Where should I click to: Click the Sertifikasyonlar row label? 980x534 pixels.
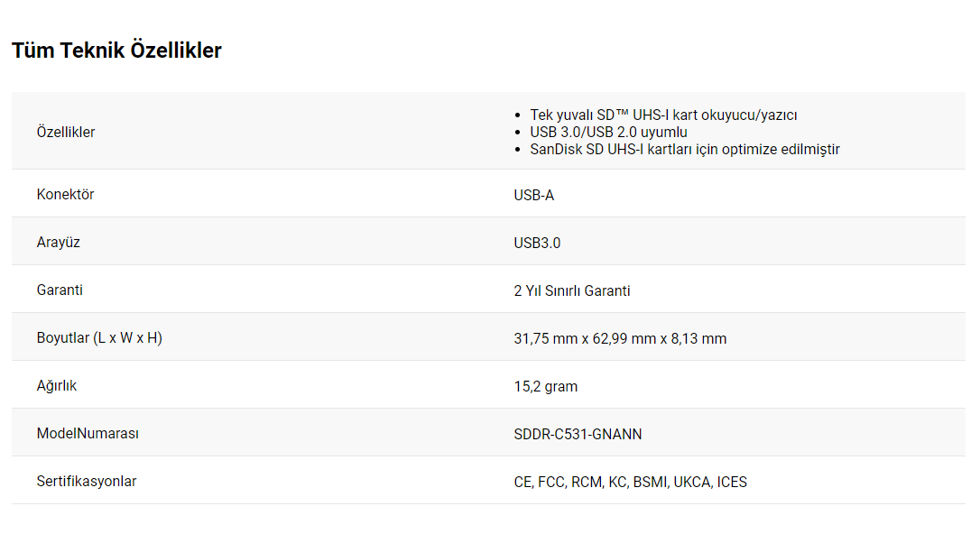point(87,481)
